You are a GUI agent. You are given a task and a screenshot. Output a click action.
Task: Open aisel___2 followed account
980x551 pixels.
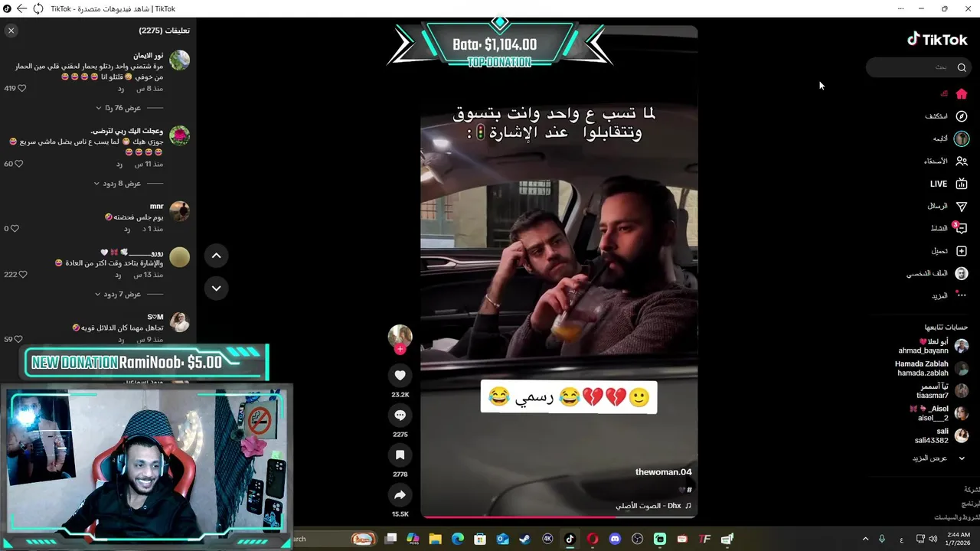939,413
